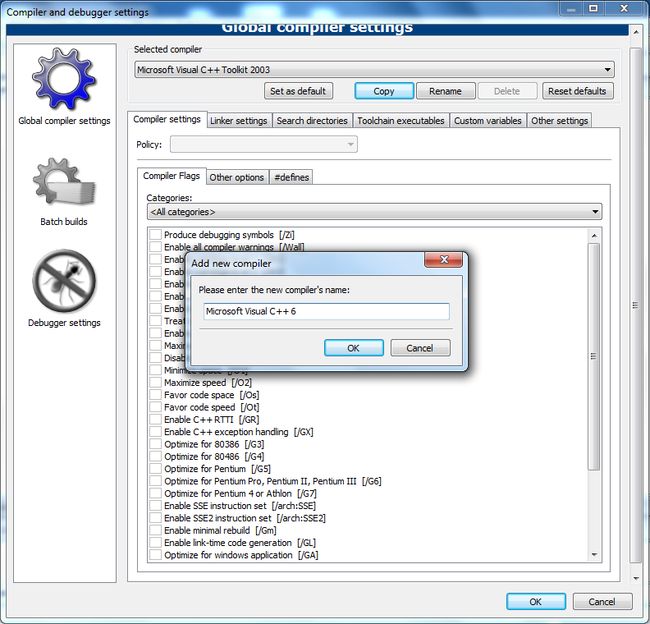
Task: Click the new compiler name text field
Action: click(326, 311)
